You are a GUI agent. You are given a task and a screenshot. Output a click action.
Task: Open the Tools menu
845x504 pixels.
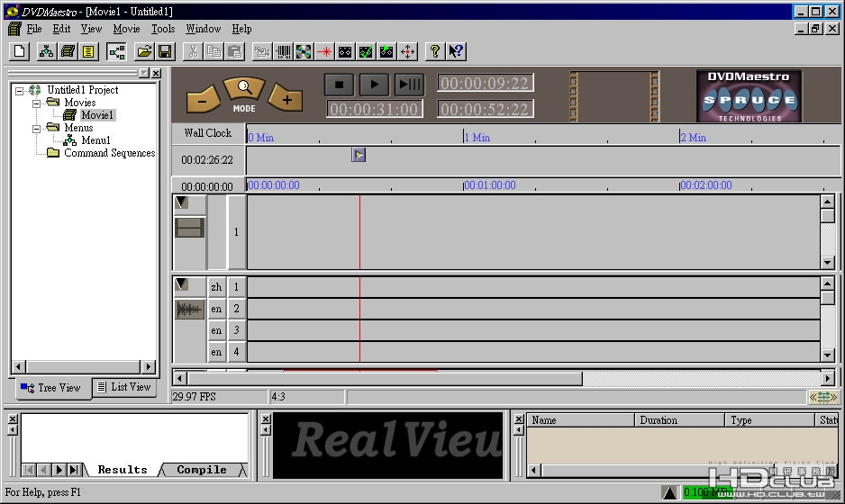tap(163, 29)
